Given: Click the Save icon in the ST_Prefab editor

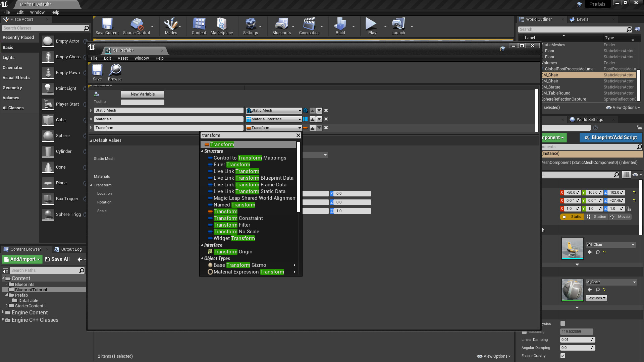Looking at the screenshot, I should click(x=97, y=70).
